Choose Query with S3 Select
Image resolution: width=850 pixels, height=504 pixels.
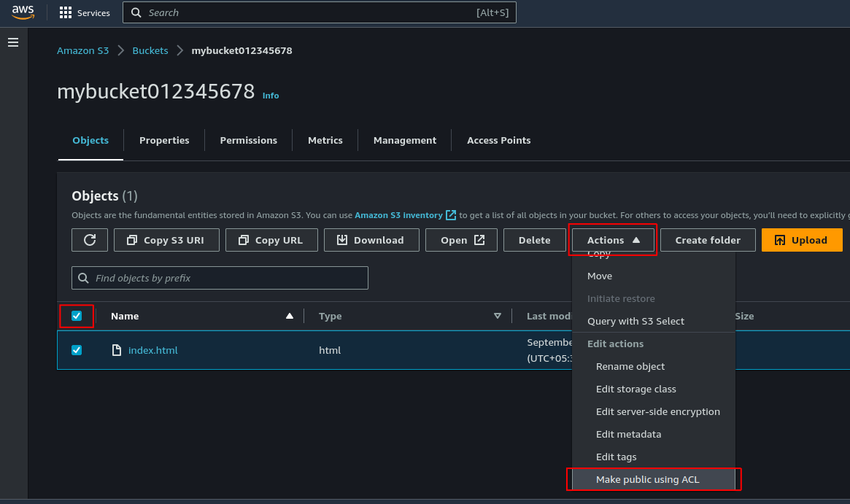coord(654,321)
